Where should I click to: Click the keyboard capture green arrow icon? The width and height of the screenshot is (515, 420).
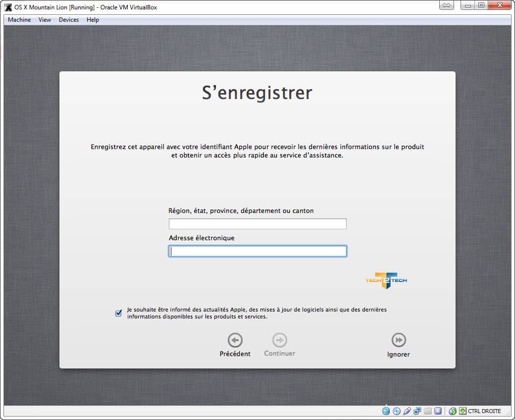pos(463,411)
